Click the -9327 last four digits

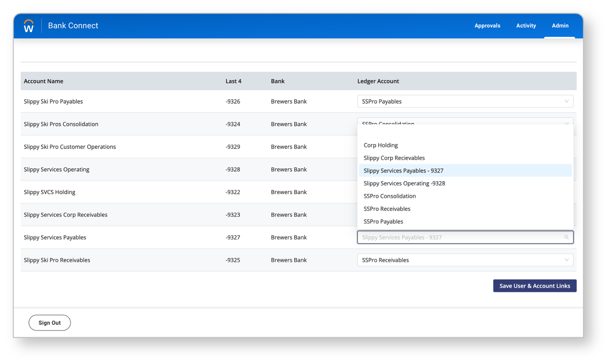(x=233, y=237)
